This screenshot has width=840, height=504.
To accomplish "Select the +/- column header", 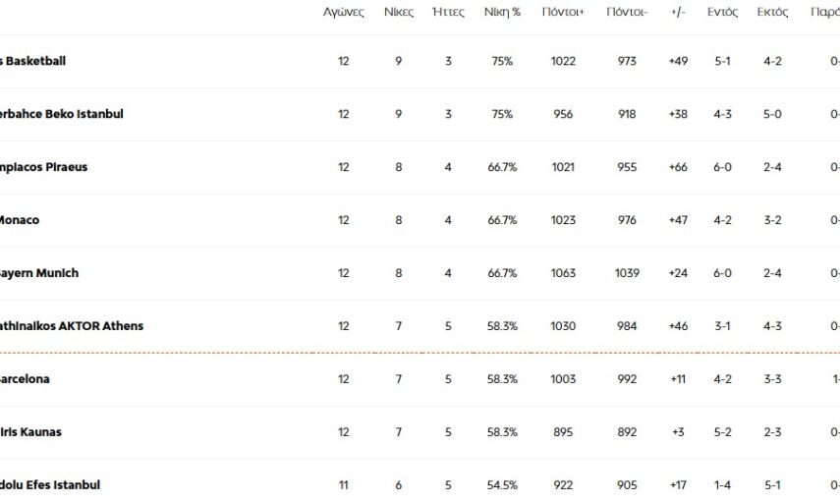I will [678, 13].
